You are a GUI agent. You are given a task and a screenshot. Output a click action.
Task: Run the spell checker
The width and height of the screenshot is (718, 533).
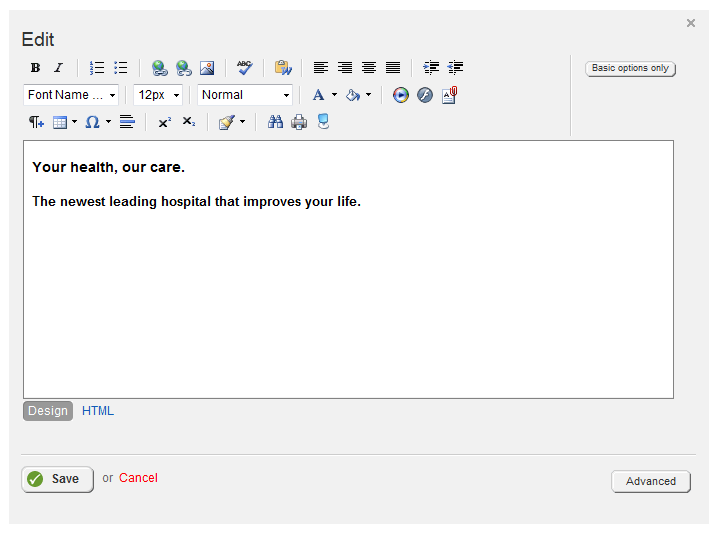coord(245,68)
